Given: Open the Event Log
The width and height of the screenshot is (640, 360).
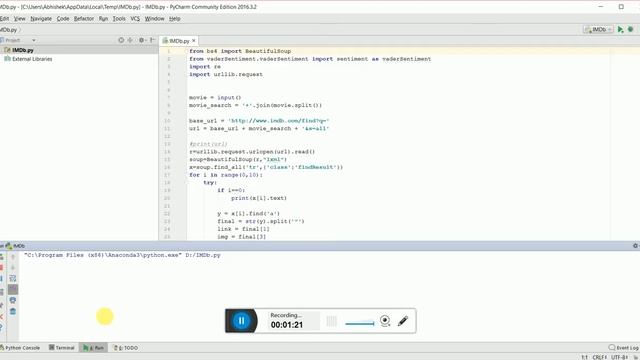Looking at the screenshot, I should click(x=623, y=348).
